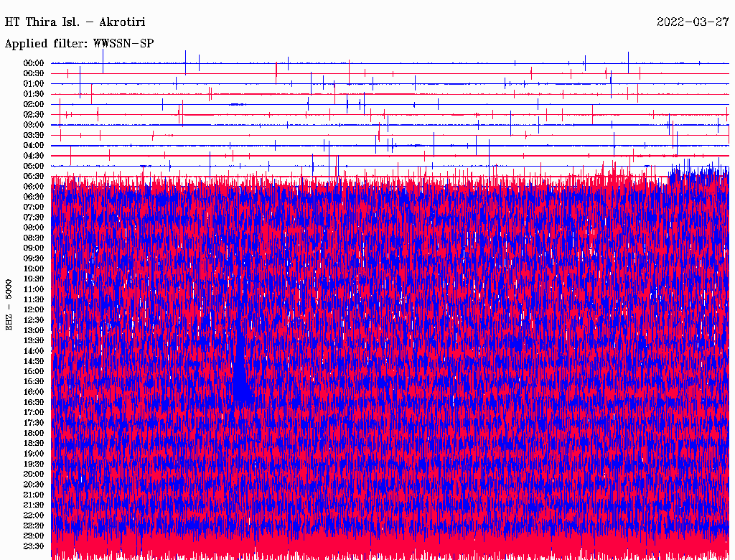Select the 04:30 time label
Image resolution: width=735 pixels, height=560 pixels.
[x=34, y=157]
